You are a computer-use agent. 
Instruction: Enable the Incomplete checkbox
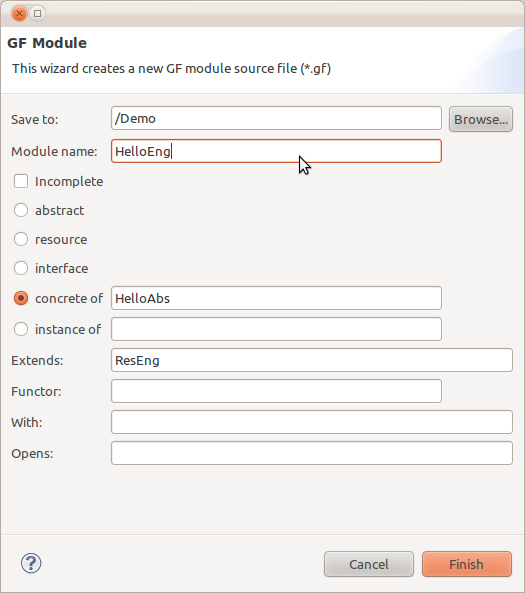coord(21,181)
